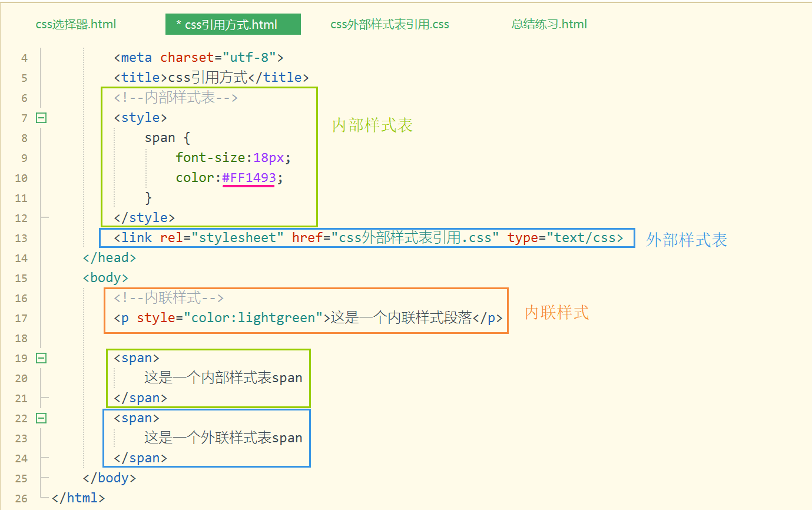The height and width of the screenshot is (510, 812).
Task: Click the #FF1493 color value
Action: click(x=248, y=177)
